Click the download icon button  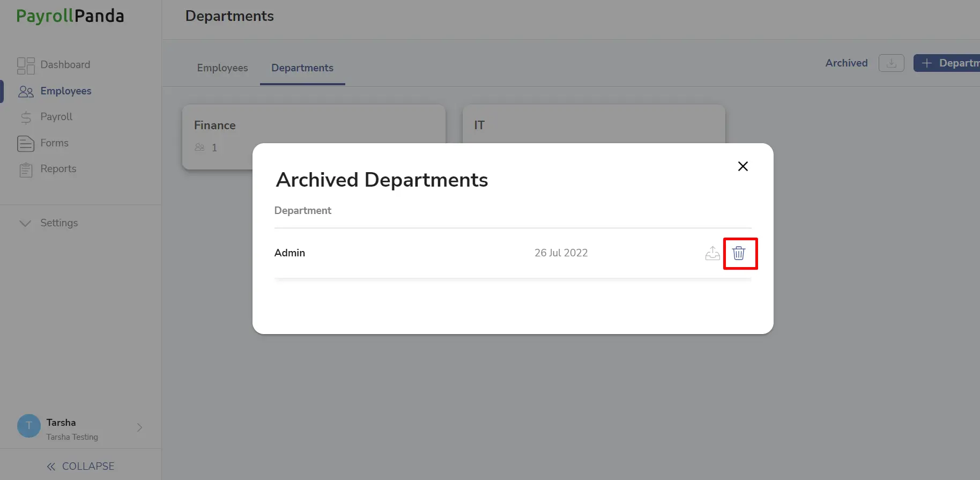coord(891,63)
